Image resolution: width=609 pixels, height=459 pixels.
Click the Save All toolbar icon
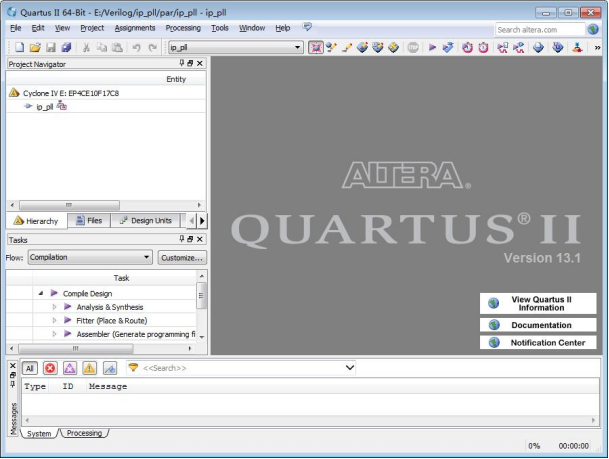[66, 47]
